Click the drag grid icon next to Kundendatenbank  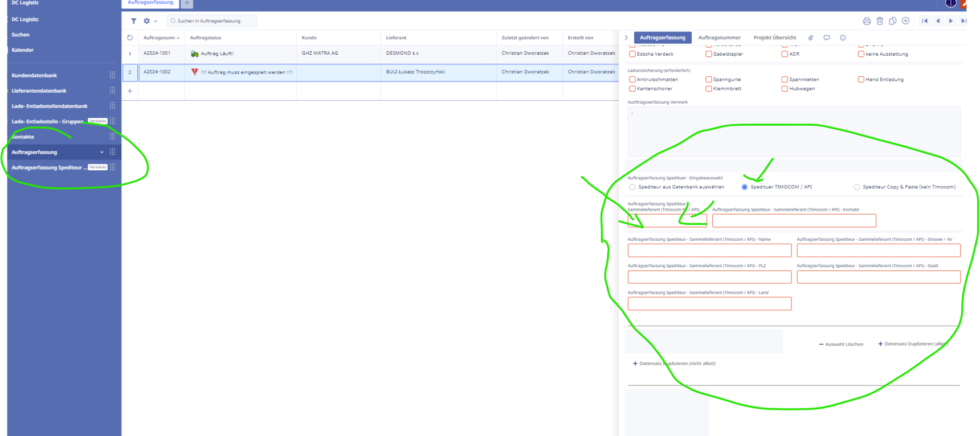[112, 75]
